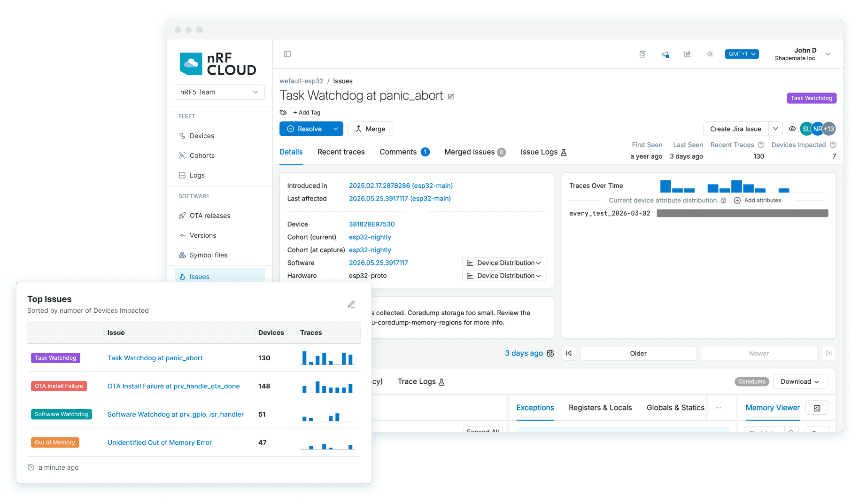
Task: Switch to the Recent traces tab
Action: pos(341,152)
